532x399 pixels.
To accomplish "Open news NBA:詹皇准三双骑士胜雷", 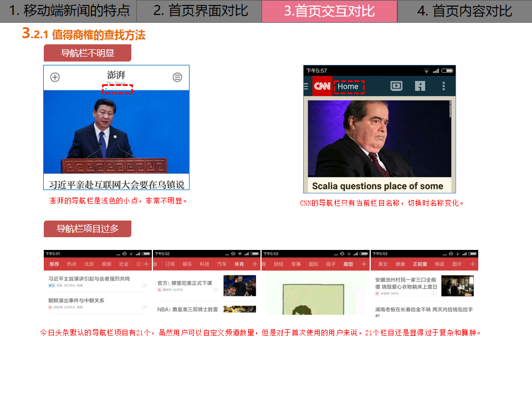I will pyautogui.click(x=188, y=309).
